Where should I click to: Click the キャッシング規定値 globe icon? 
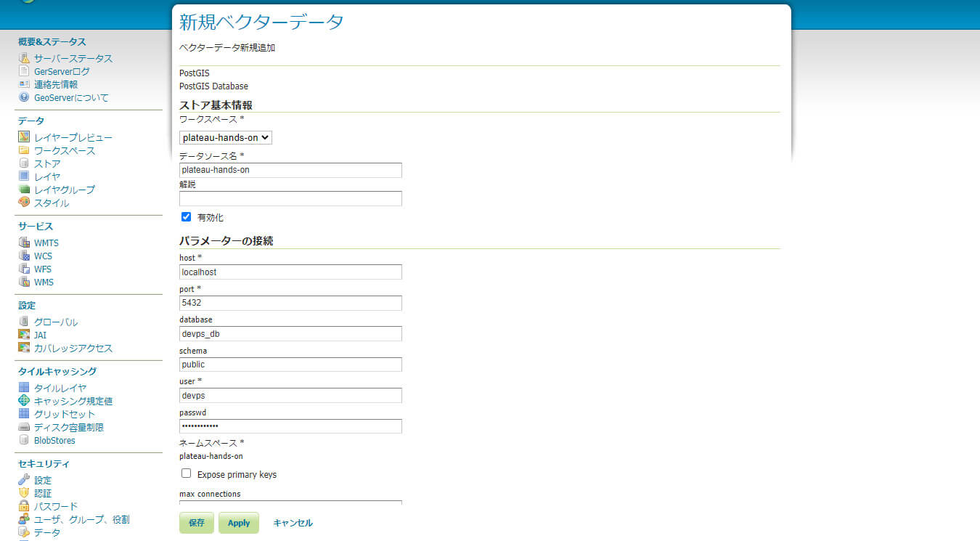(24, 401)
